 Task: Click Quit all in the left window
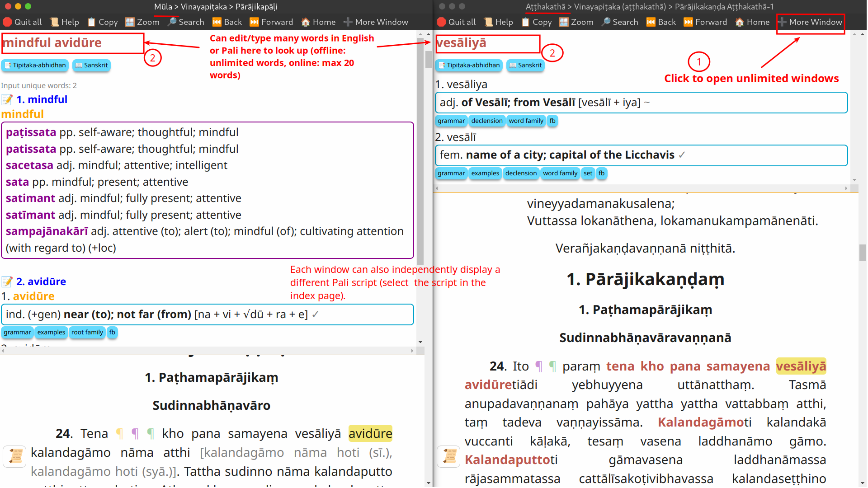click(23, 22)
